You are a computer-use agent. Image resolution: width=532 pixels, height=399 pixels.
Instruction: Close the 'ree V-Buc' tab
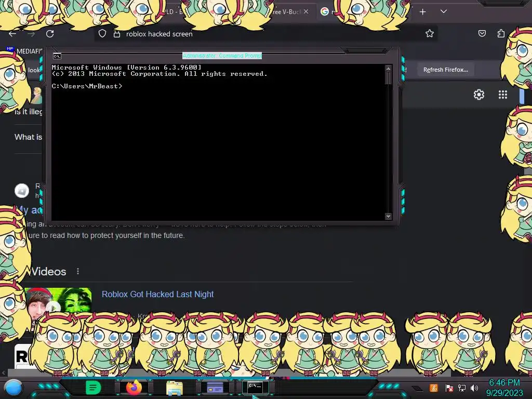[306, 11]
